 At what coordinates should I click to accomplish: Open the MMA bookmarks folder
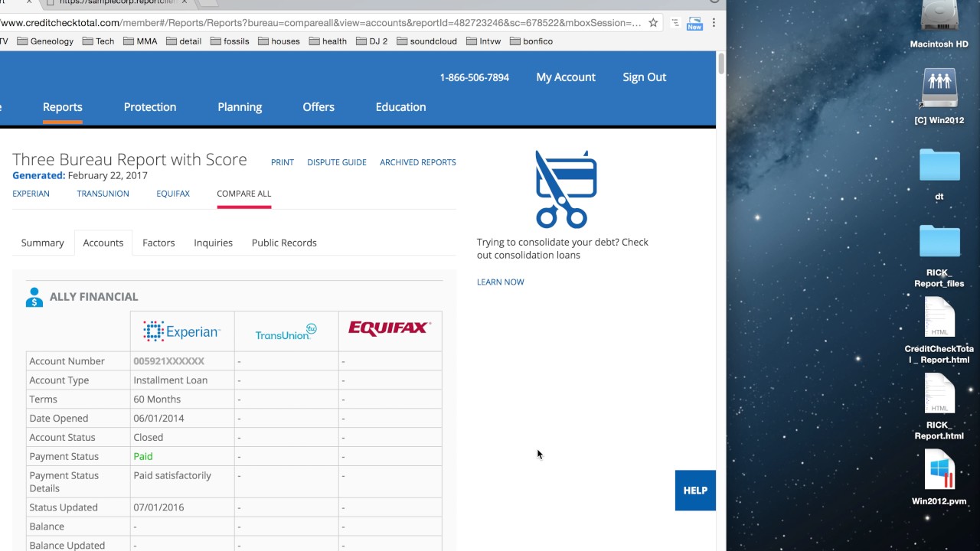pyautogui.click(x=140, y=41)
